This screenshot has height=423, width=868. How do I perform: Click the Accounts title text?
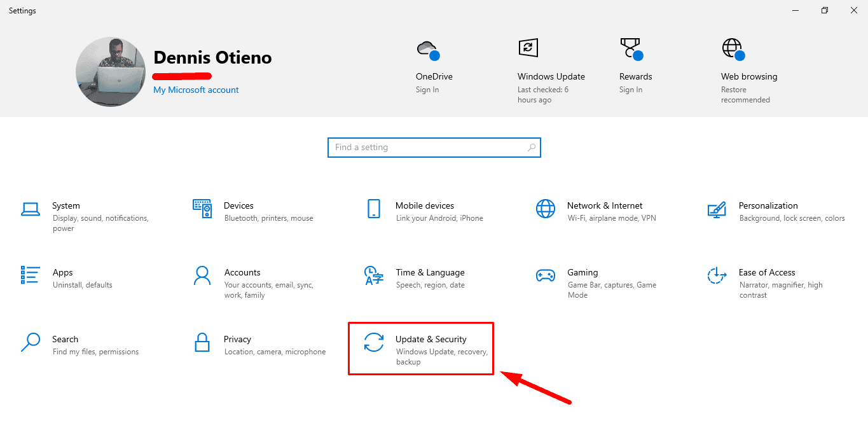pos(242,272)
